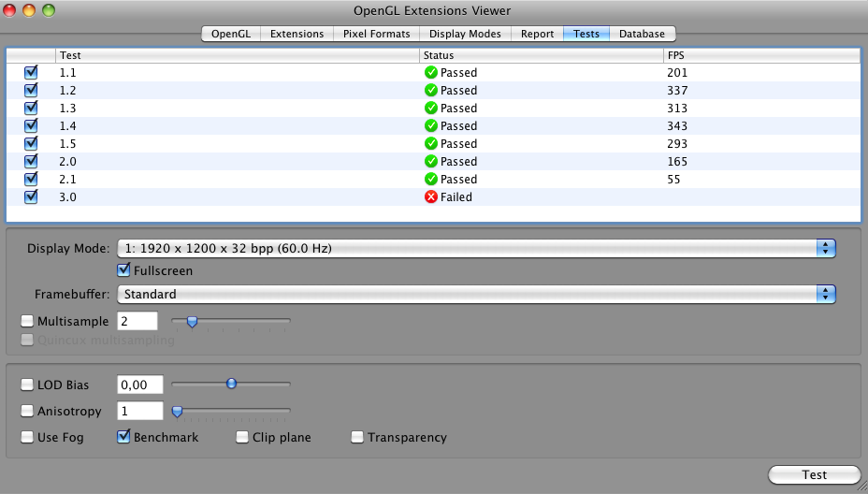This screenshot has height=494, width=868.
Task: Enable the Anisotropy checkbox
Action: [27, 411]
